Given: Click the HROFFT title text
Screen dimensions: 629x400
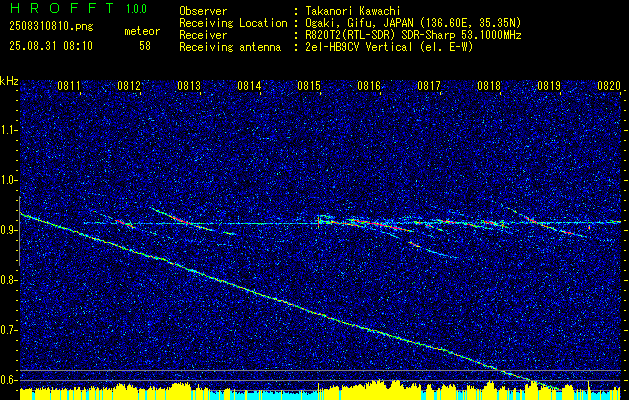Looking at the screenshot, I should tap(62, 8).
